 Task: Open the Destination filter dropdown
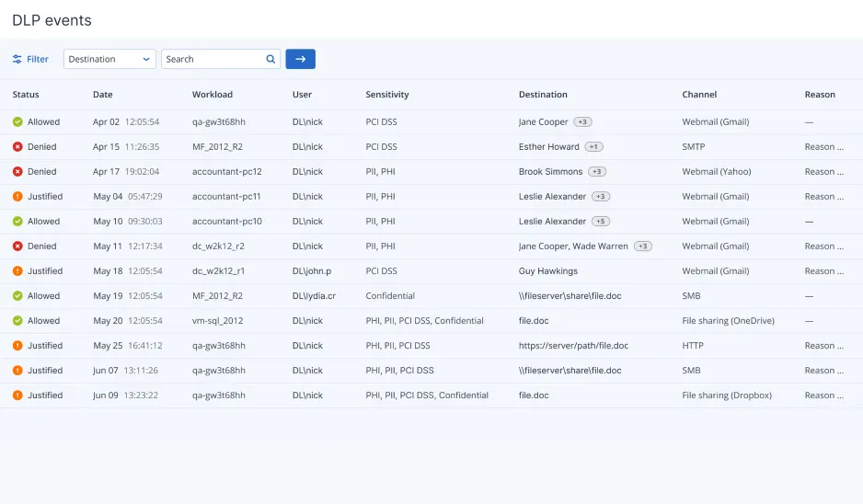tap(109, 59)
